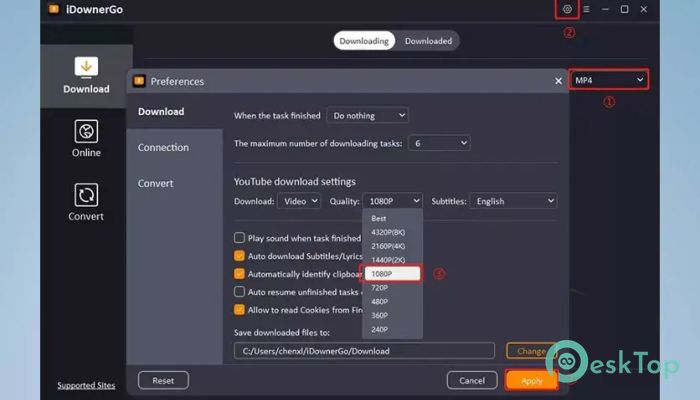Open the 'When the task finished' dropdown

coord(367,116)
